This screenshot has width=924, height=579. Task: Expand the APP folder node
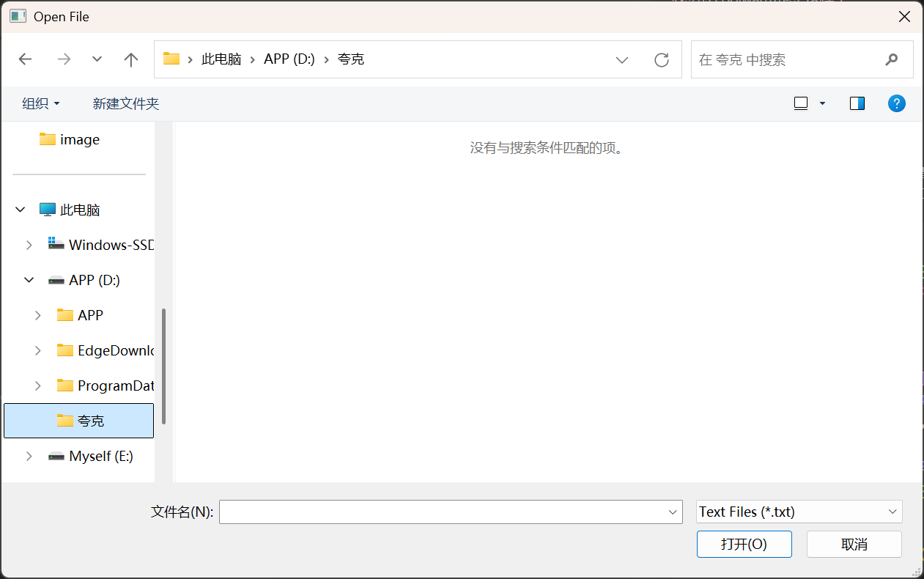pos(38,315)
